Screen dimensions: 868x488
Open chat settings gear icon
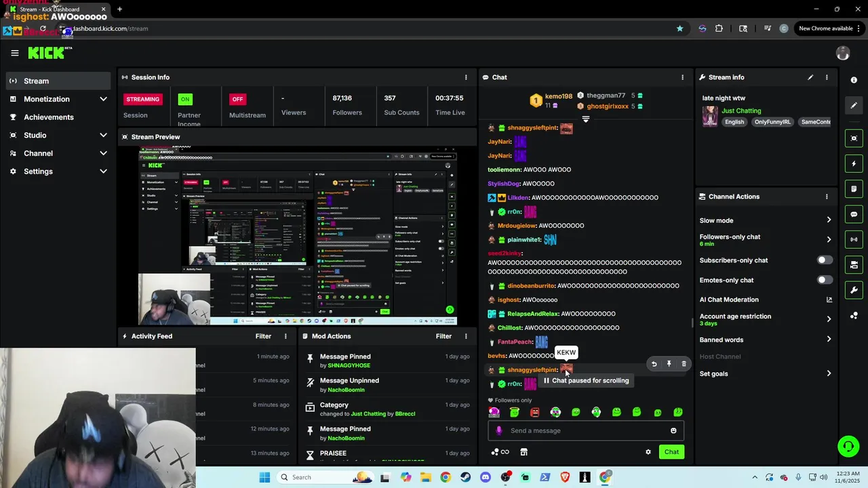(x=648, y=452)
